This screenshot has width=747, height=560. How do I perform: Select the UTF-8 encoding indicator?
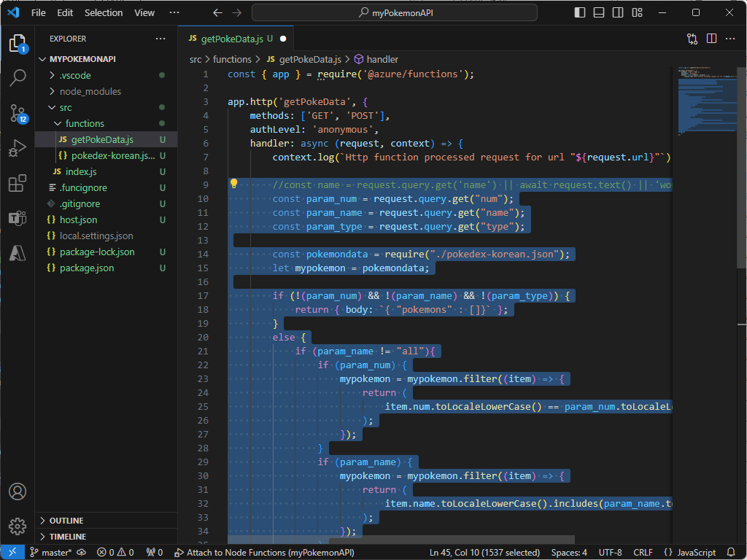(610, 553)
